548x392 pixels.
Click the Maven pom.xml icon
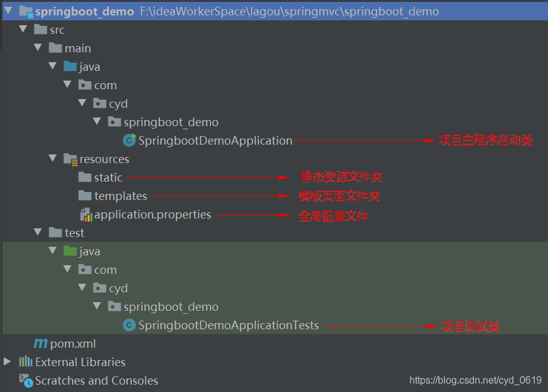coord(41,343)
